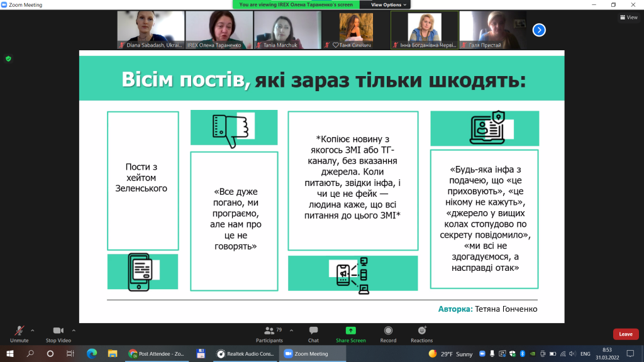Open the taskbar volume control

pyautogui.click(x=572, y=354)
